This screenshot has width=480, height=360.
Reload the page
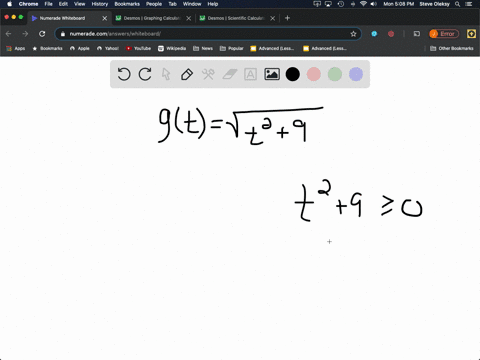tap(42, 34)
